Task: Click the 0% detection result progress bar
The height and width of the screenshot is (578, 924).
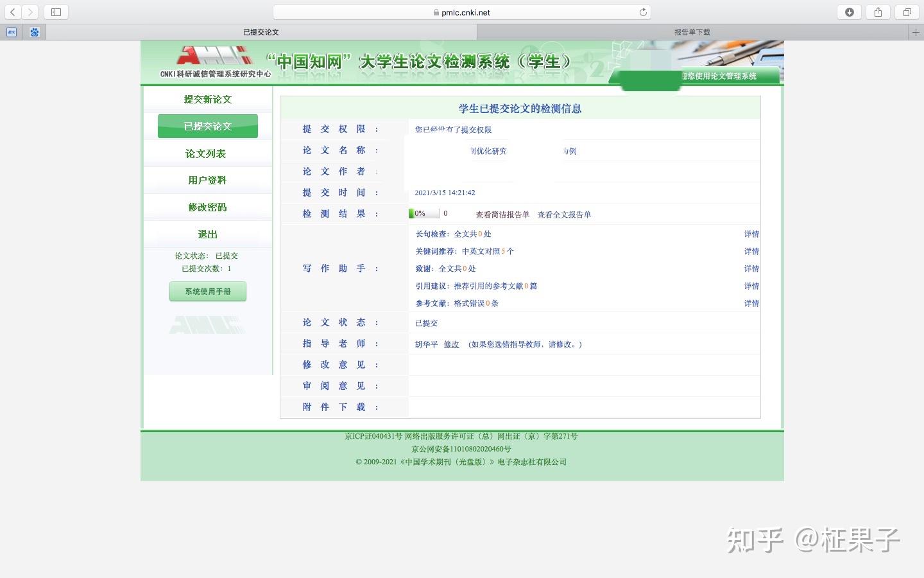Action: pyautogui.click(x=424, y=213)
